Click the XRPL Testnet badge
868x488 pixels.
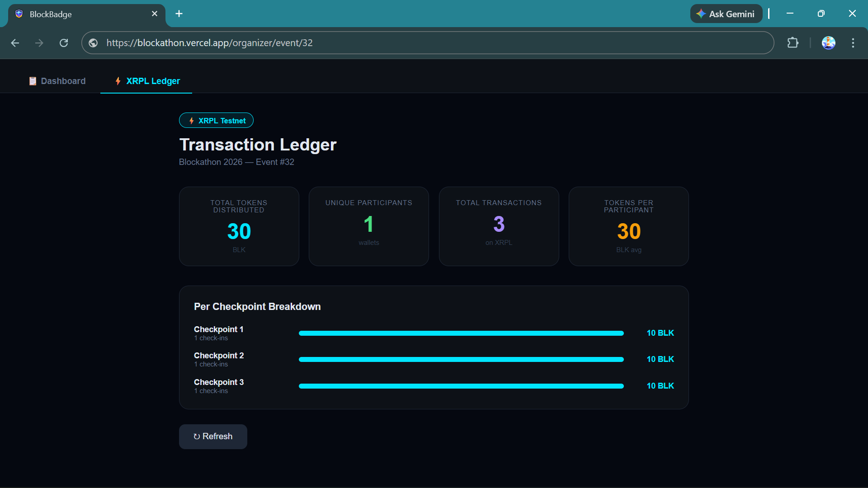tap(216, 121)
